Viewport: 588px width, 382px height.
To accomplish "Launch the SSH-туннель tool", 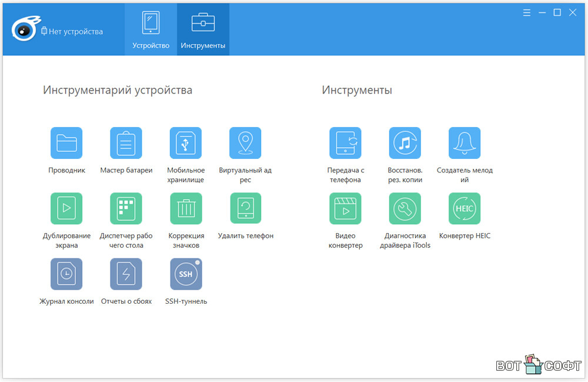I will [x=186, y=274].
